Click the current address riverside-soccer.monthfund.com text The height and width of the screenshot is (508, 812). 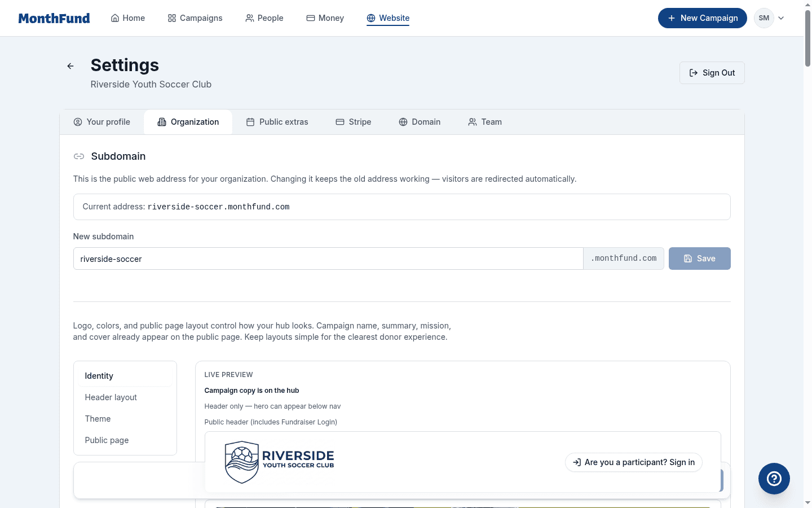point(219,207)
